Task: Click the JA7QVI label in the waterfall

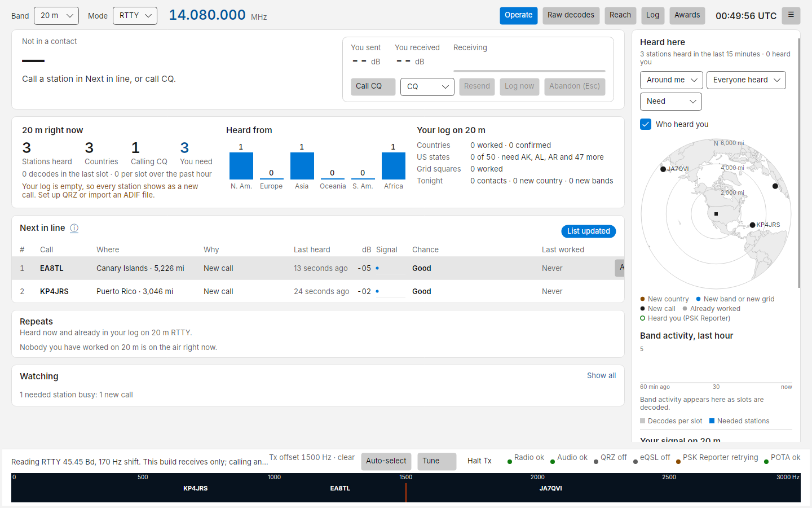Action: 550,488
